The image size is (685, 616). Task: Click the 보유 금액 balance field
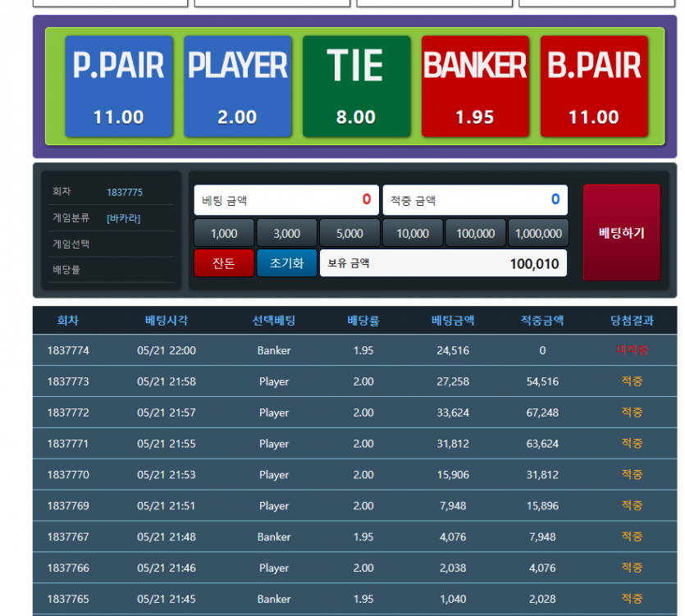click(443, 263)
